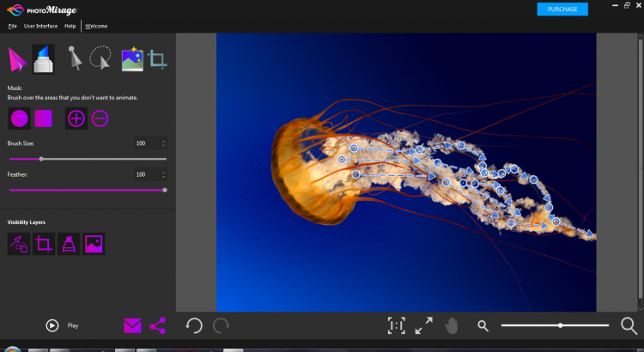The width and height of the screenshot is (644, 352).
Task: Click the open image icon
Action: point(131,58)
